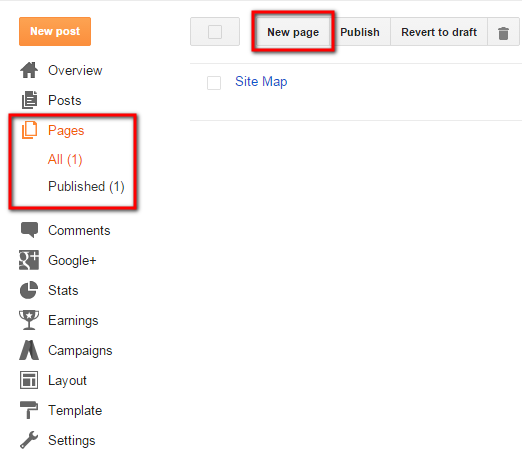Click the Revert to draft button
This screenshot has height=455, width=522.
439,32
